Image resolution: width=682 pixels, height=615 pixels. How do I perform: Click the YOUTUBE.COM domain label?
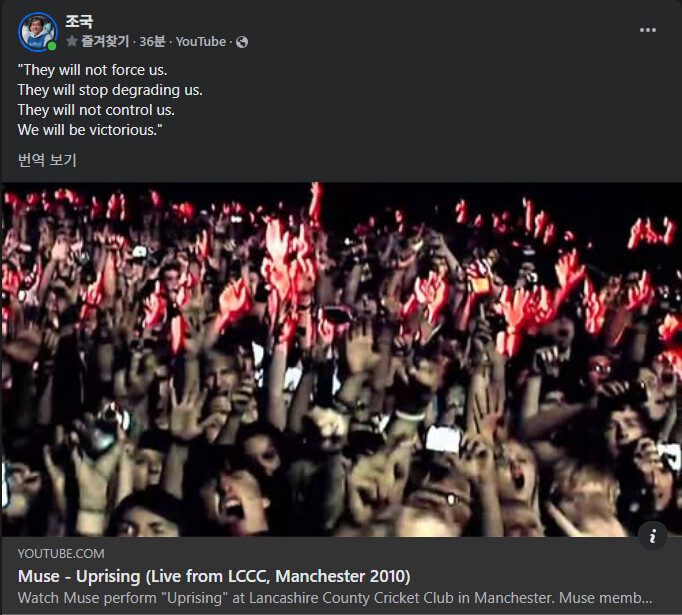click(61, 553)
